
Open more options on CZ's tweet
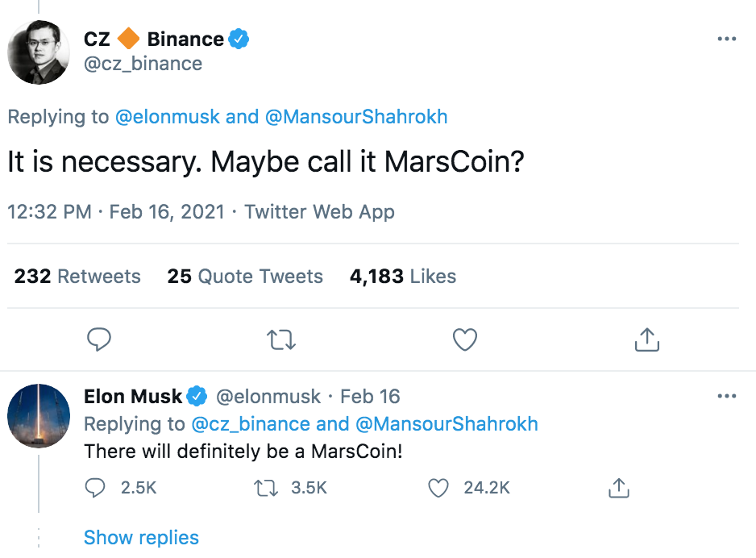pos(727,38)
